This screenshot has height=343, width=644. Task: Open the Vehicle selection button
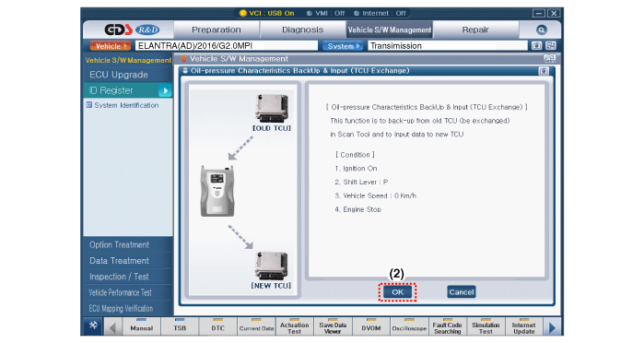pyautogui.click(x=110, y=46)
